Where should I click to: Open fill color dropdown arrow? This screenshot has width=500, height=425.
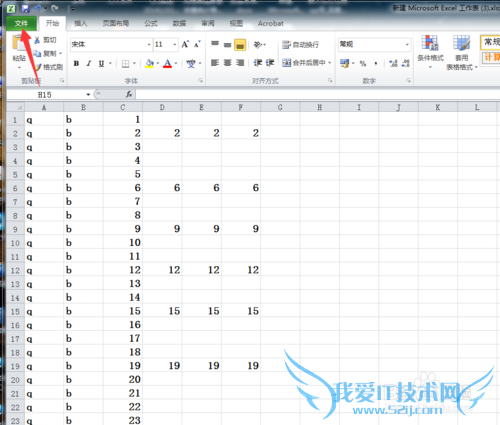(158, 63)
